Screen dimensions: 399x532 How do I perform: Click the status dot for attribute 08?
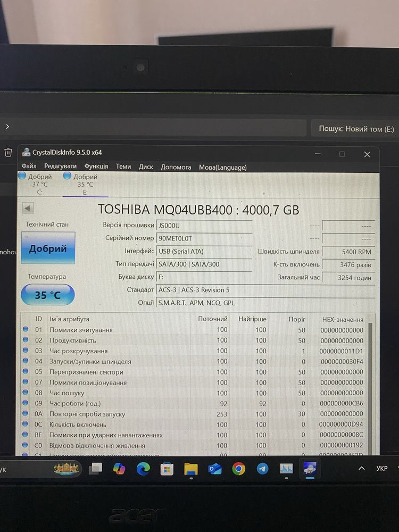[26, 392]
